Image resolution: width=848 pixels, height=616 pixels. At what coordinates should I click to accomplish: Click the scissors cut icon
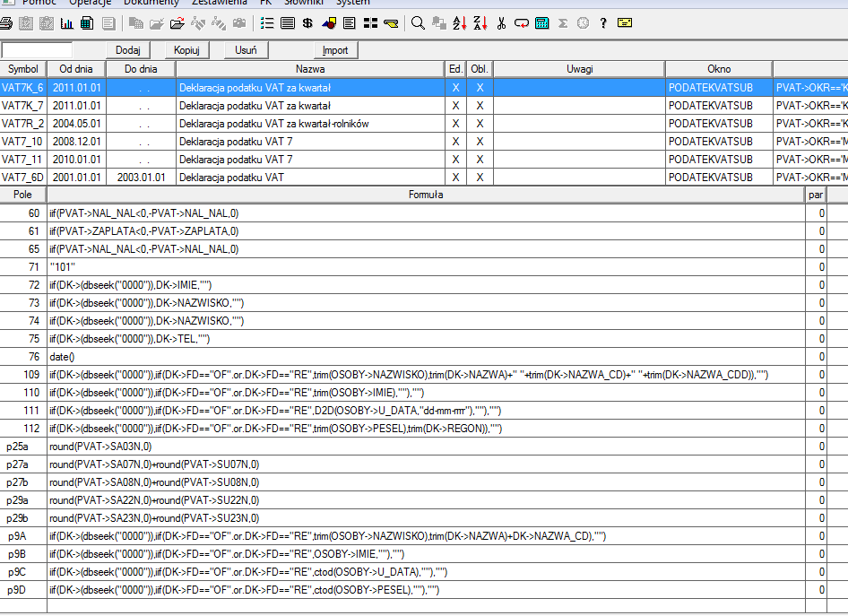[x=501, y=23]
